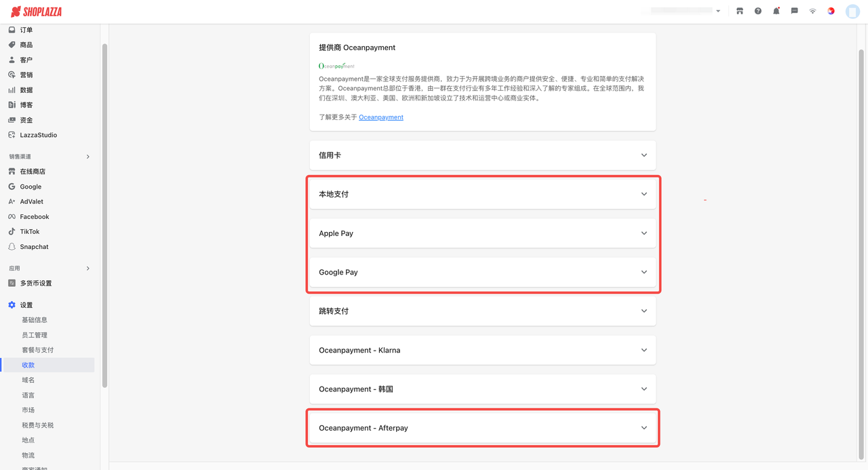The width and height of the screenshot is (868, 470).
Task: Click the AdValet channel icon
Action: coord(12,201)
